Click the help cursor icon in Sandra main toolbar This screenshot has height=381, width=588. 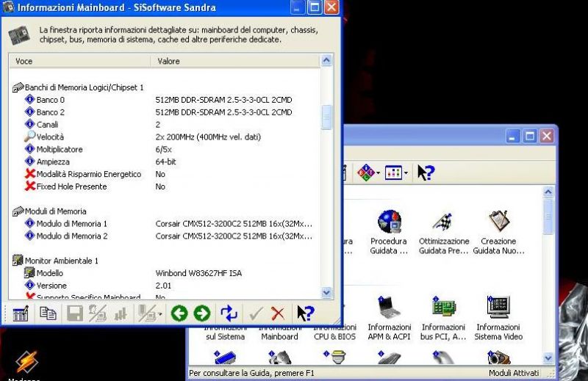[x=426, y=173]
